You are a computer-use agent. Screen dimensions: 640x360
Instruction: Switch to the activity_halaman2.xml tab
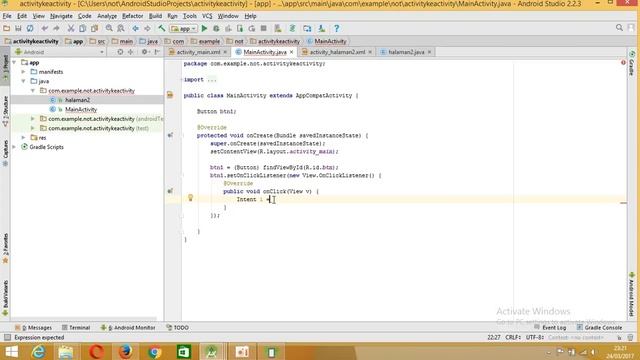[337, 52]
